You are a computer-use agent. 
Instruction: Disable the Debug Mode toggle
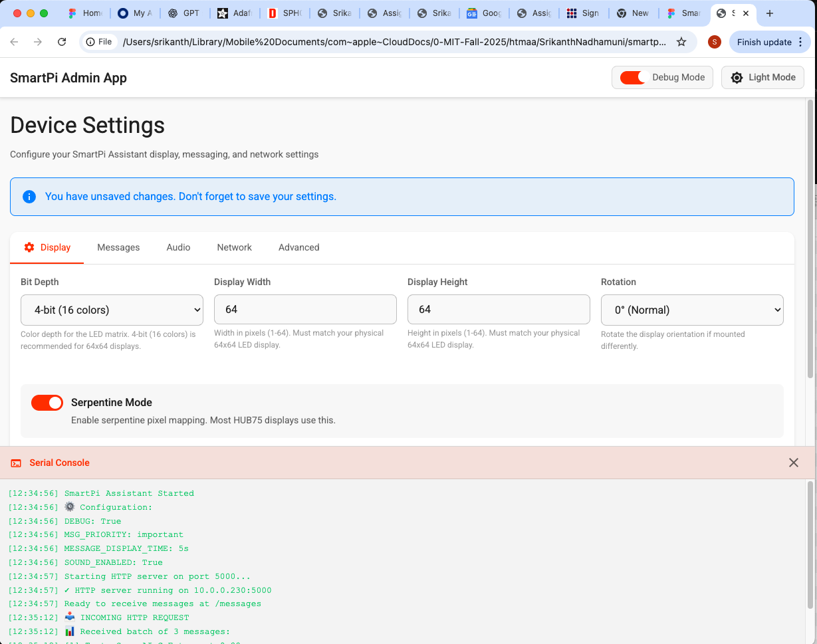point(631,77)
